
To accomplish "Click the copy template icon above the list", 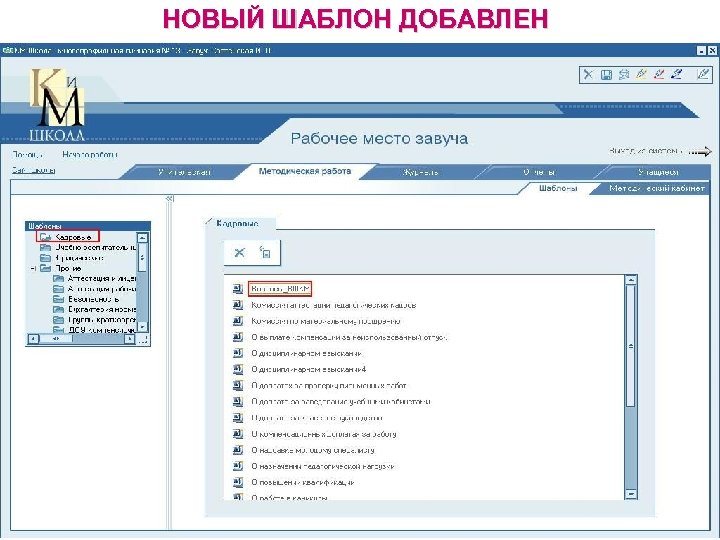I will [265, 253].
